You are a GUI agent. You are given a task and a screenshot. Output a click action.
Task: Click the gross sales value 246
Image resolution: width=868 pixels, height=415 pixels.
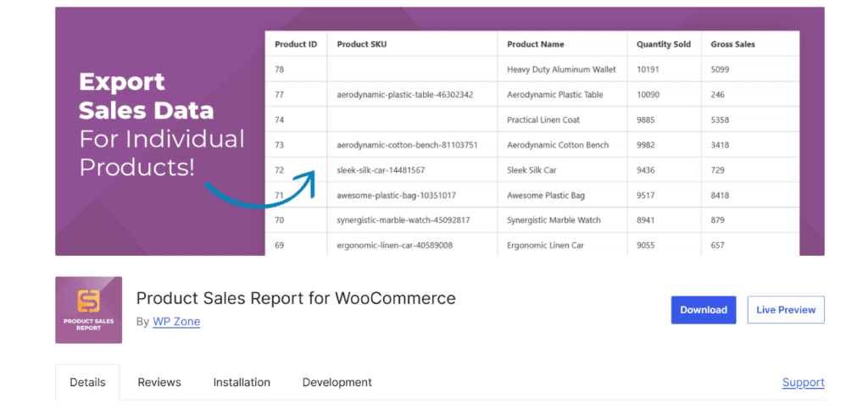717,95
